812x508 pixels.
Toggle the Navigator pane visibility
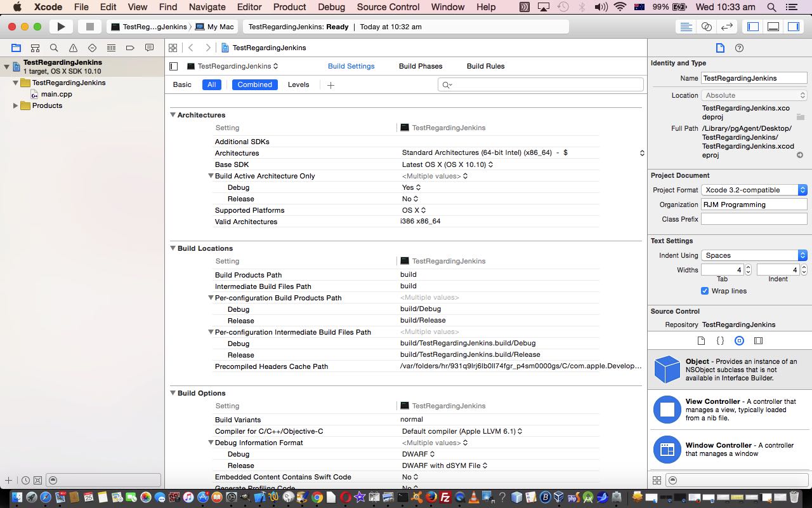tap(753, 27)
